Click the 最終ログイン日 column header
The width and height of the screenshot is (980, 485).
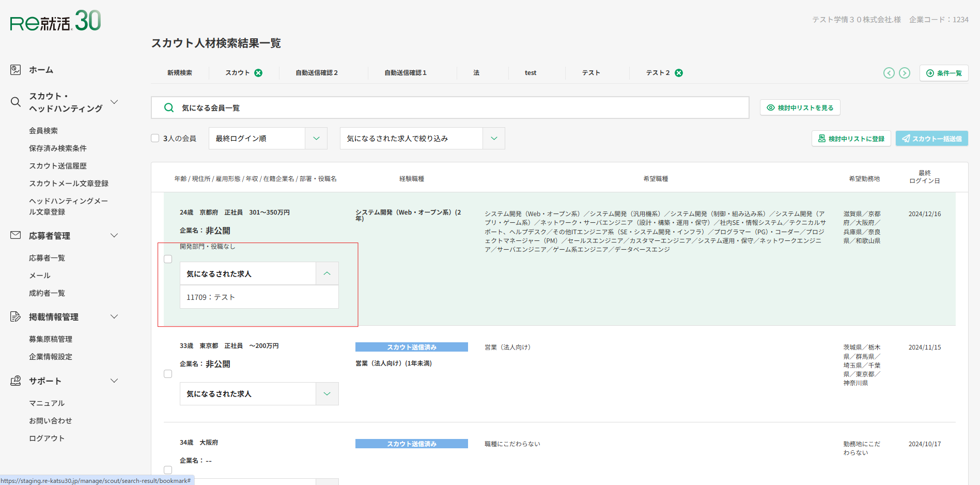(925, 177)
